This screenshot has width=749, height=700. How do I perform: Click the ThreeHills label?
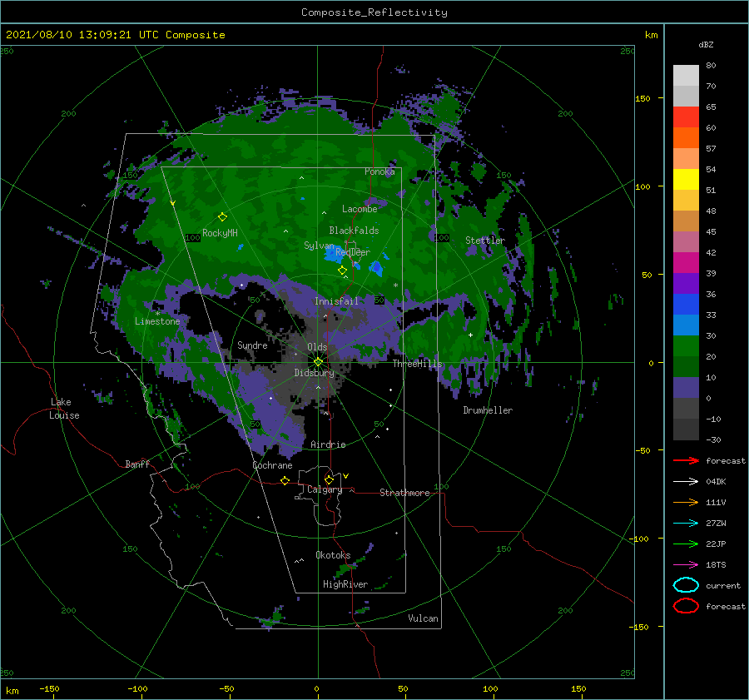(417, 364)
